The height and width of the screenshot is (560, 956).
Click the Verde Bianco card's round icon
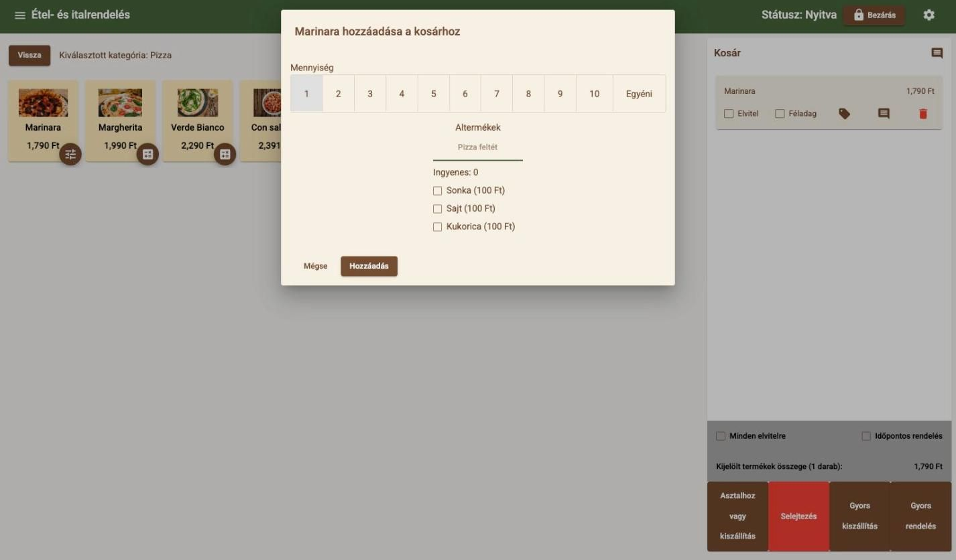pyautogui.click(x=225, y=154)
